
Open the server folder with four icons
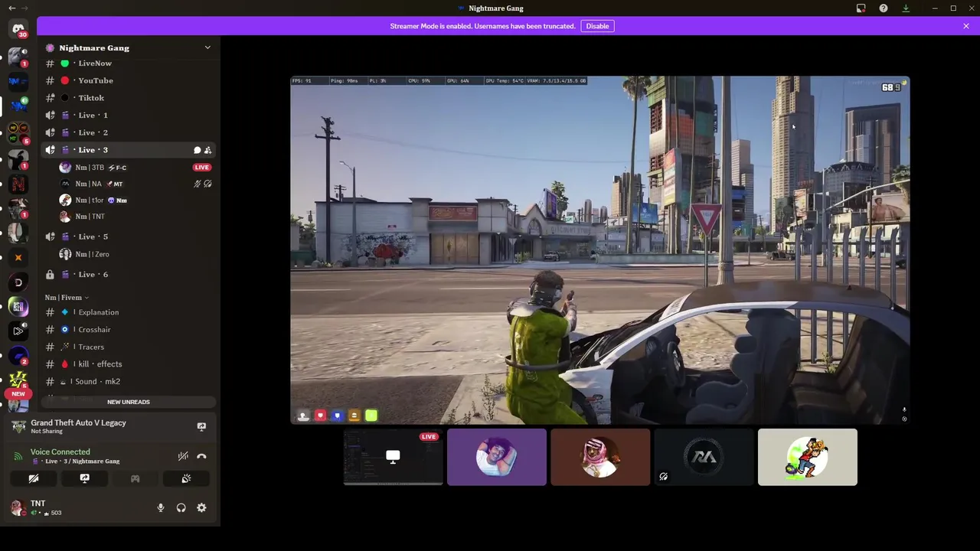click(18, 132)
